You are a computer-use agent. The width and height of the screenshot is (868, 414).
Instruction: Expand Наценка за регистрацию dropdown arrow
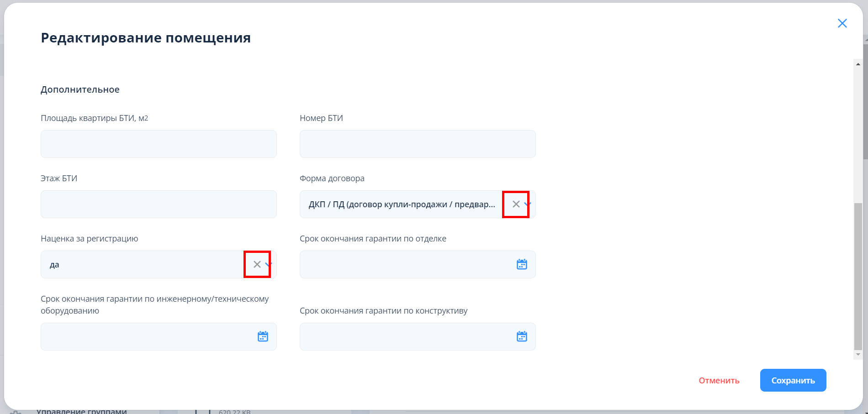click(269, 264)
